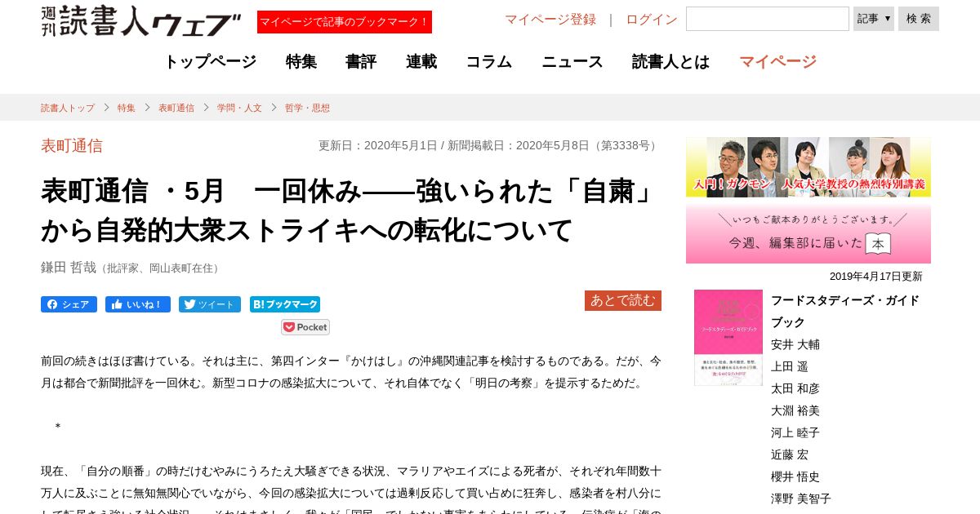Open マイページ登録 link
This screenshot has width=980, height=514.
(x=550, y=20)
